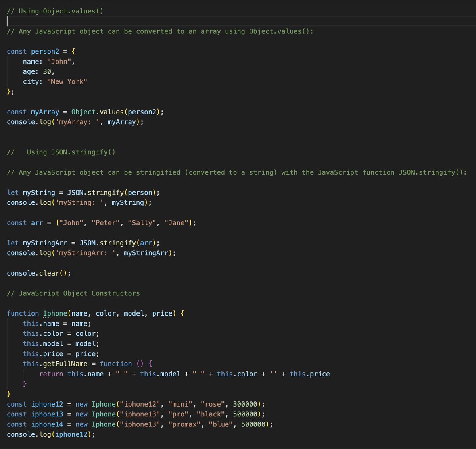
Task: Click the 'this.name = name;' line
Action: (57, 324)
